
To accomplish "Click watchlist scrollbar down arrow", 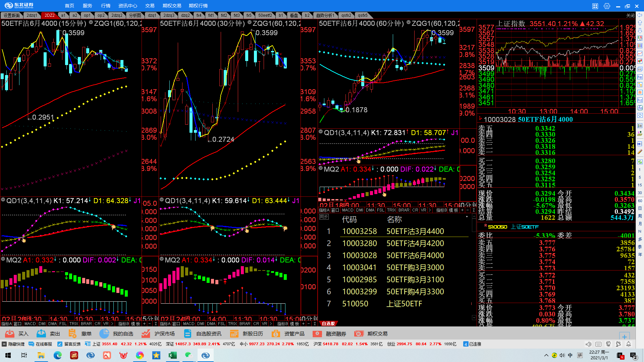I will 474,317.
